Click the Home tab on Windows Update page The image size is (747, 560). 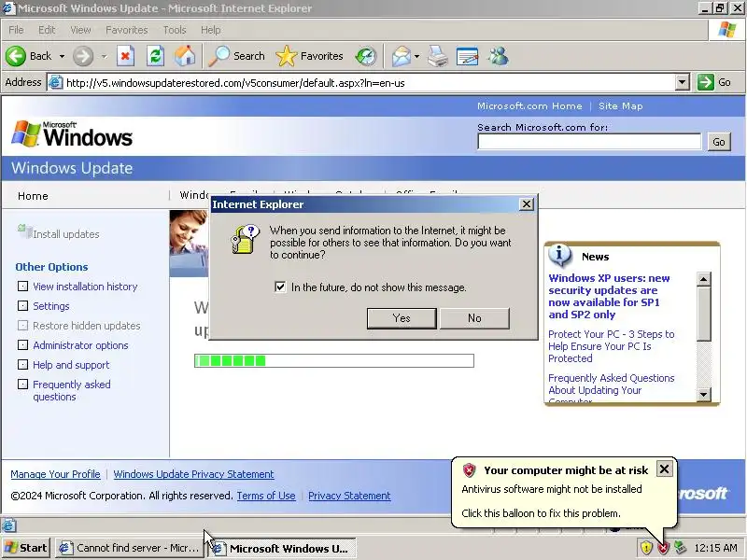coord(33,196)
